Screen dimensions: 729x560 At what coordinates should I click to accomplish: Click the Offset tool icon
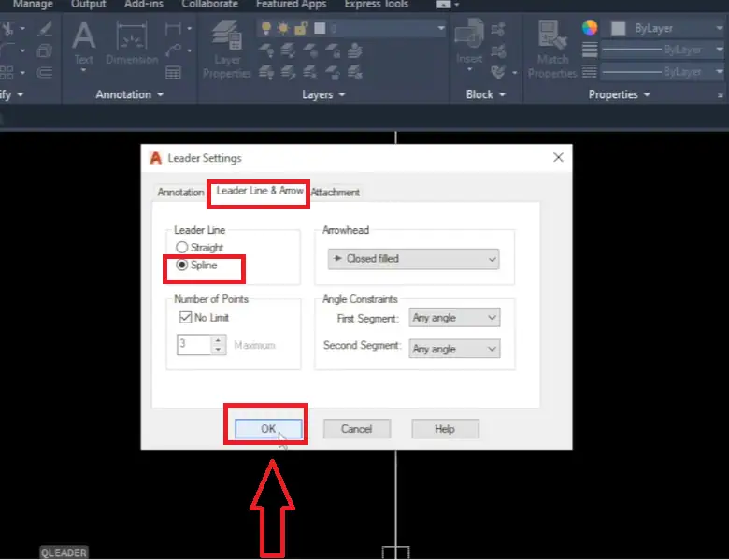45,72
